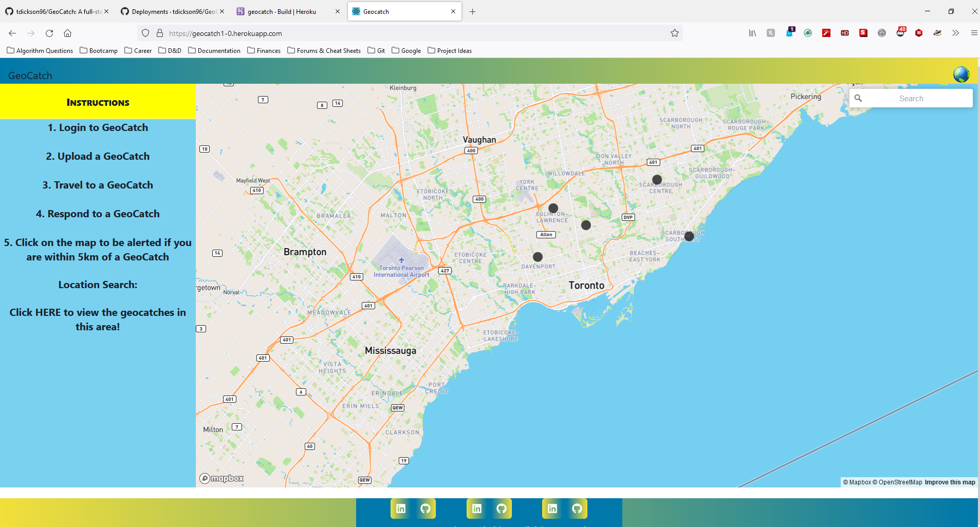The image size is (980, 527).
Task: Open the Finances bookmark folder
Action: [x=264, y=50]
